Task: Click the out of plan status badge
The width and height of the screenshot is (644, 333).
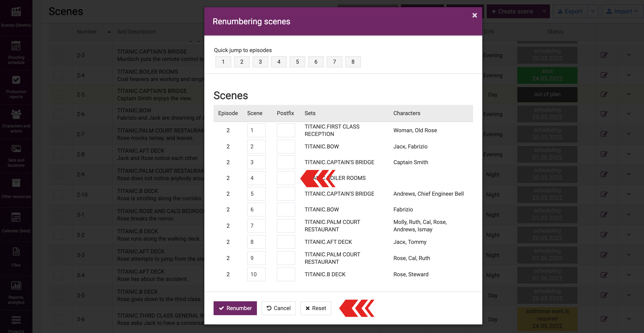Action: [x=547, y=94]
